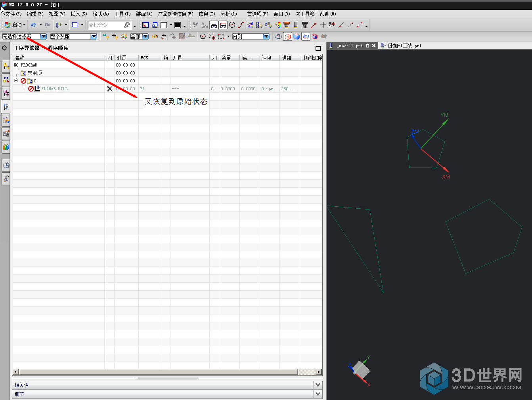532x400 pixels.
Task: Toggle the highlighted blue surface display icon
Action: (x=306, y=36)
